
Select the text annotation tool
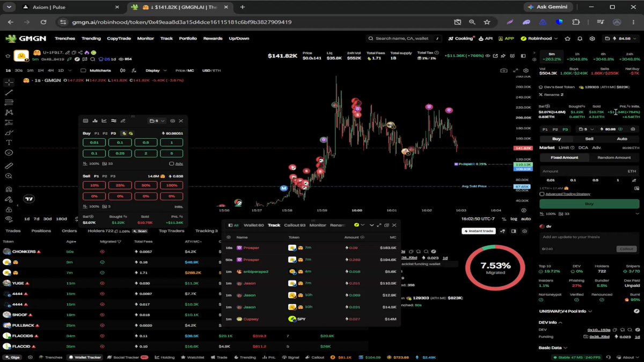(9, 142)
